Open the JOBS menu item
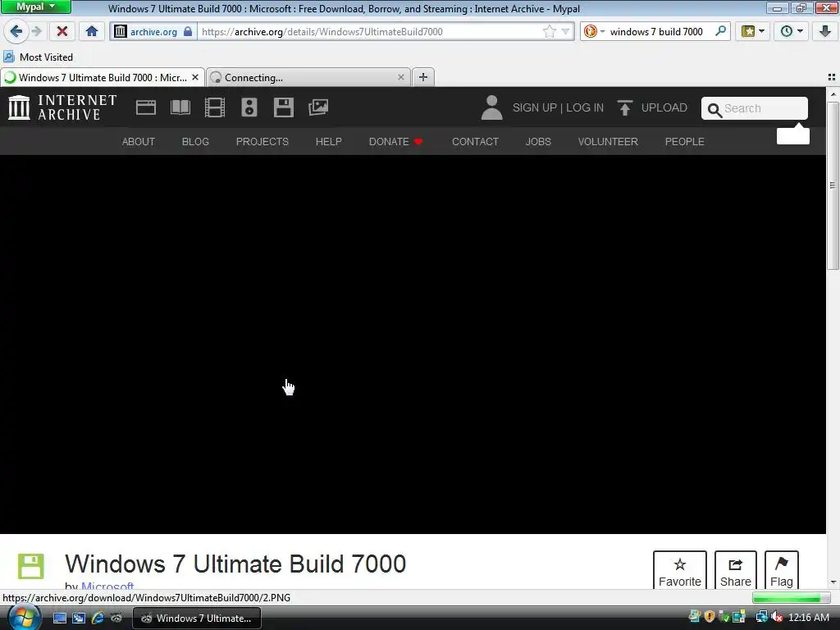The image size is (840, 630). (x=538, y=141)
